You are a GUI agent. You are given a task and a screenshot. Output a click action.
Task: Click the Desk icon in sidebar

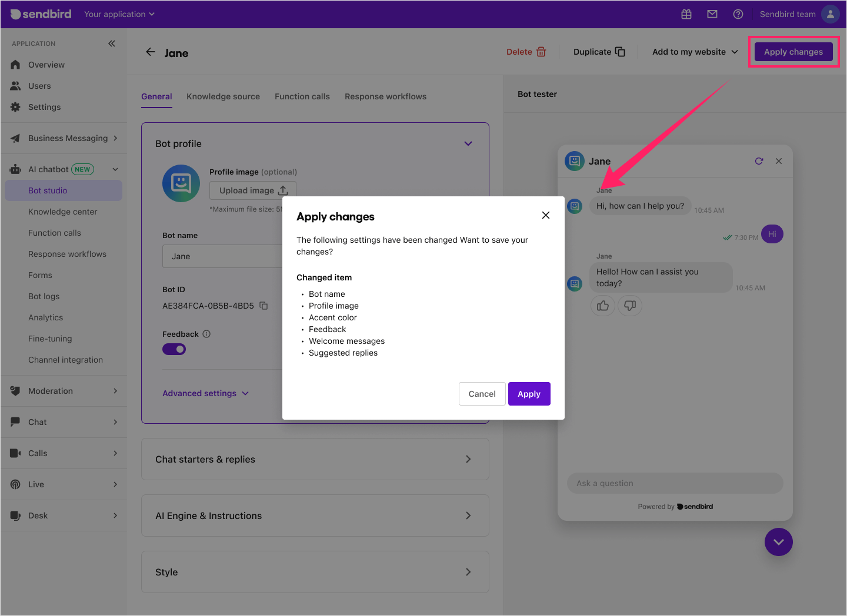click(15, 515)
